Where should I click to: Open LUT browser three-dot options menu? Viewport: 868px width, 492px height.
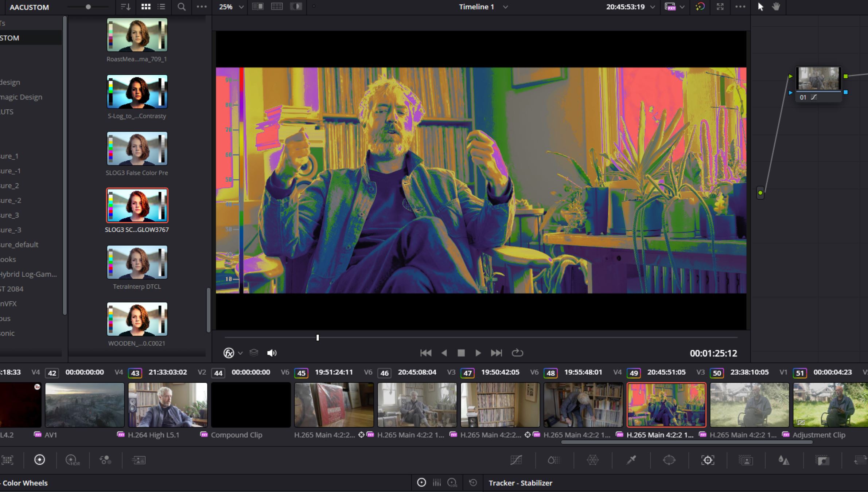tap(201, 7)
